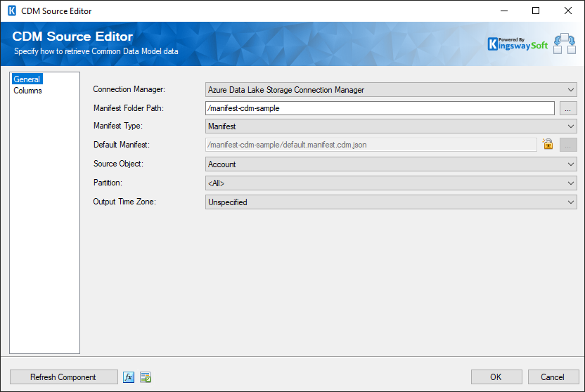Confirm the dialog with OK
Screen dimensions: 585x392
tap(496, 377)
